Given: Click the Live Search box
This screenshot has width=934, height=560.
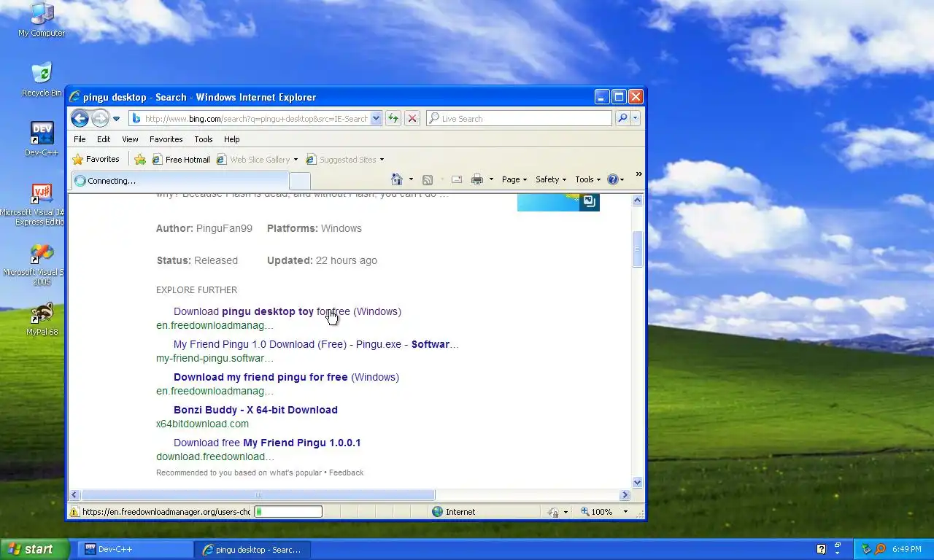Looking at the screenshot, I should tap(519, 118).
